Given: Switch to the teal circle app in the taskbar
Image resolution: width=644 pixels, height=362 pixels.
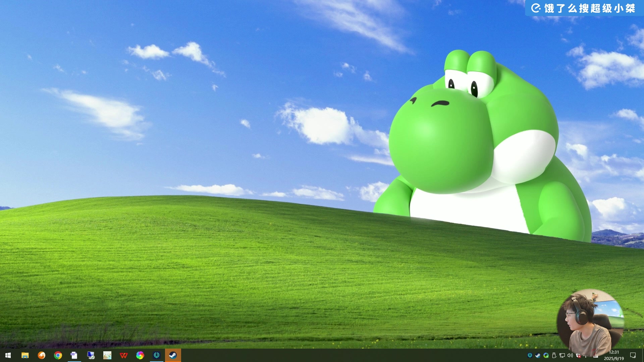Looking at the screenshot, I should [x=156, y=355].
